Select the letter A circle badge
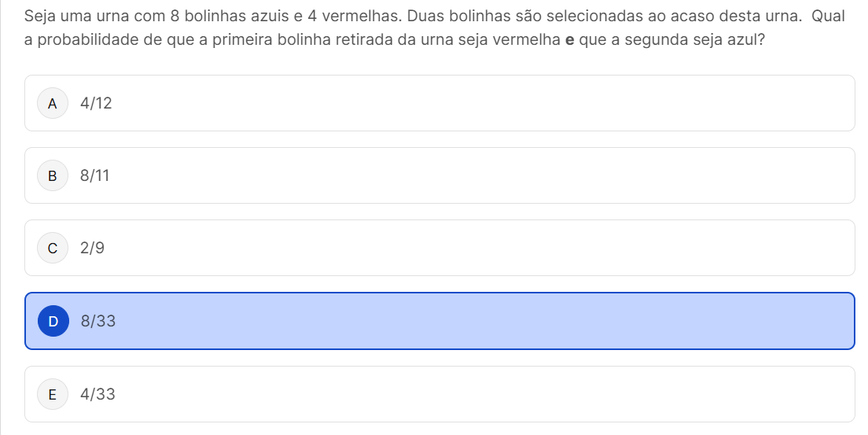This screenshot has width=868, height=435. click(x=53, y=103)
